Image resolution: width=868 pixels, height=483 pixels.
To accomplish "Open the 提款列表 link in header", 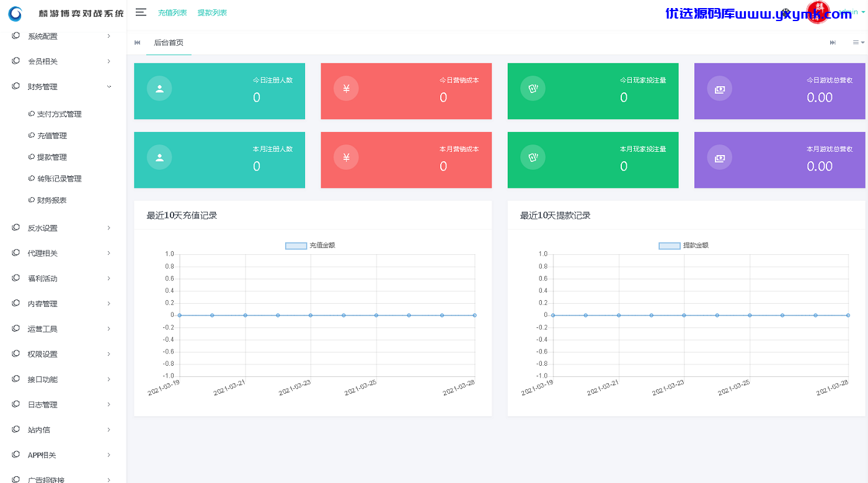I will (x=212, y=12).
